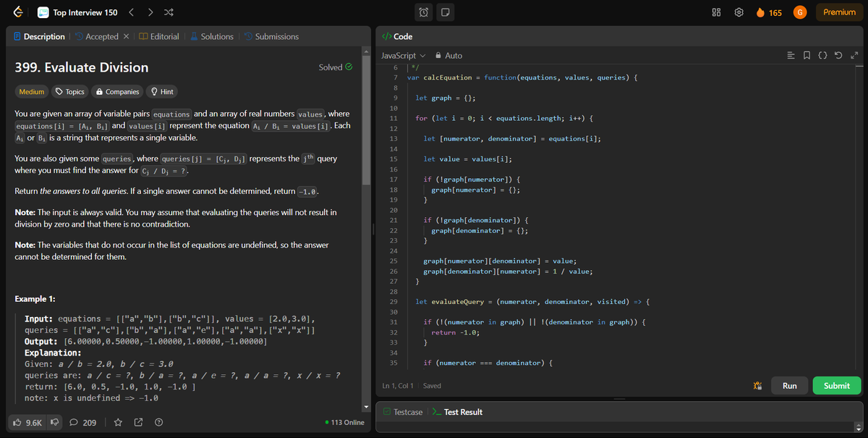Open the feedback question mark icon

click(158, 422)
